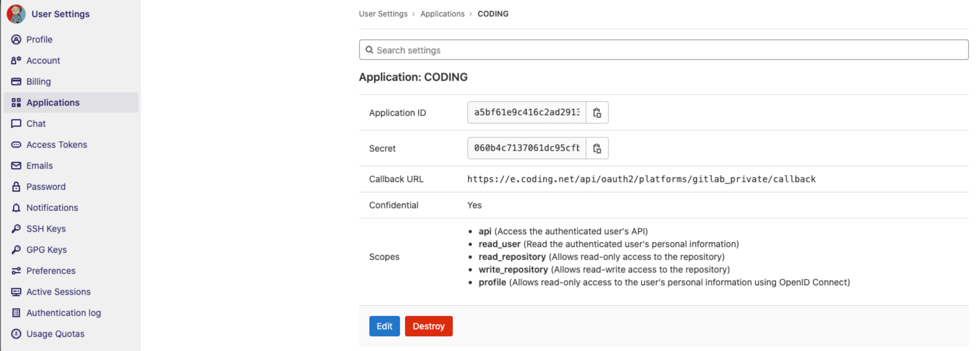Viewport: 980px width, 351px height.
Task: Open the Preferences page
Action: coord(51,271)
